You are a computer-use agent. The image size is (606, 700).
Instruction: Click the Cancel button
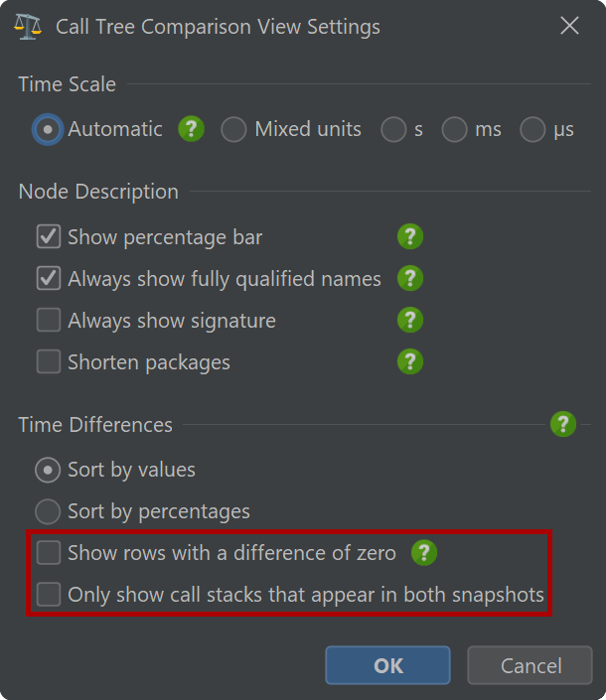[x=530, y=665]
